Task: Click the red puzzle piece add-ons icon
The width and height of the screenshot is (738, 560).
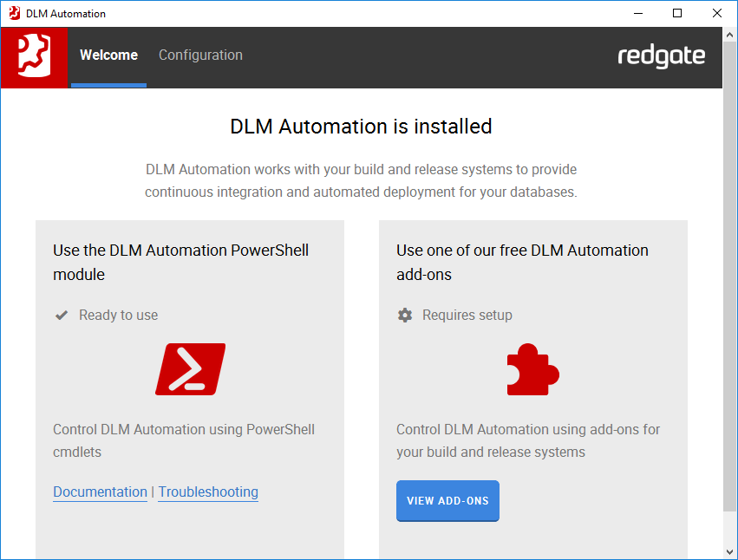Action: pos(532,369)
